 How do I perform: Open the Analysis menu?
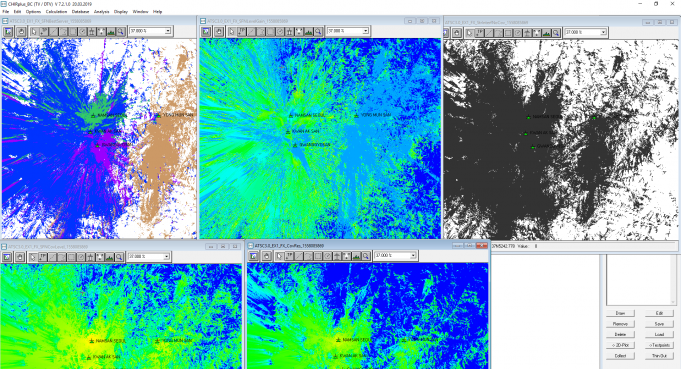click(101, 12)
